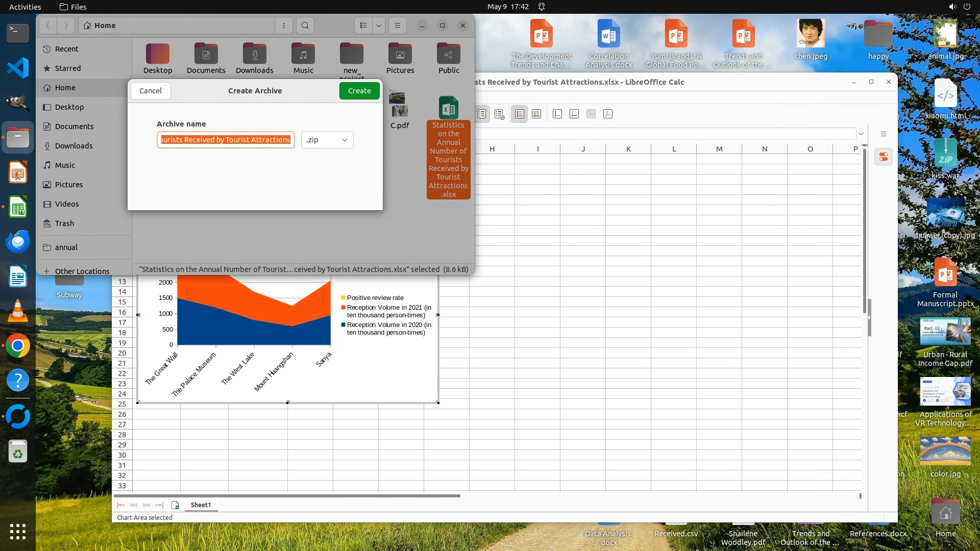Toggle horizontal grids in chart toolbar
This screenshot has height=551, width=980.
pyautogui.click(x=519, y=114)
